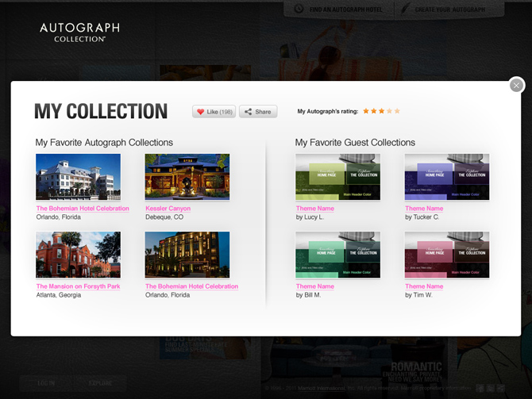Open the Kessler Canyon hotel photo
The width and height of the screenshot is (532, 399).
pos(187,177)
